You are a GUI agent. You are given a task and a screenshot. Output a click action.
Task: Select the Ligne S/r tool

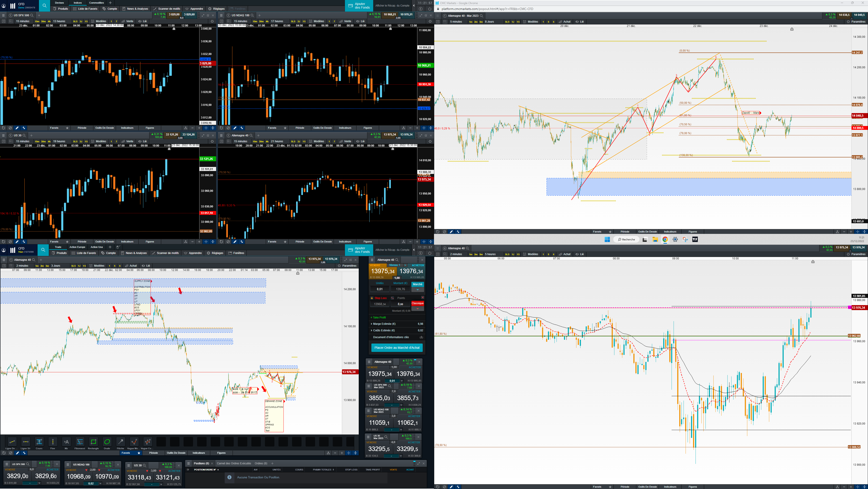[x=26, y=442]
